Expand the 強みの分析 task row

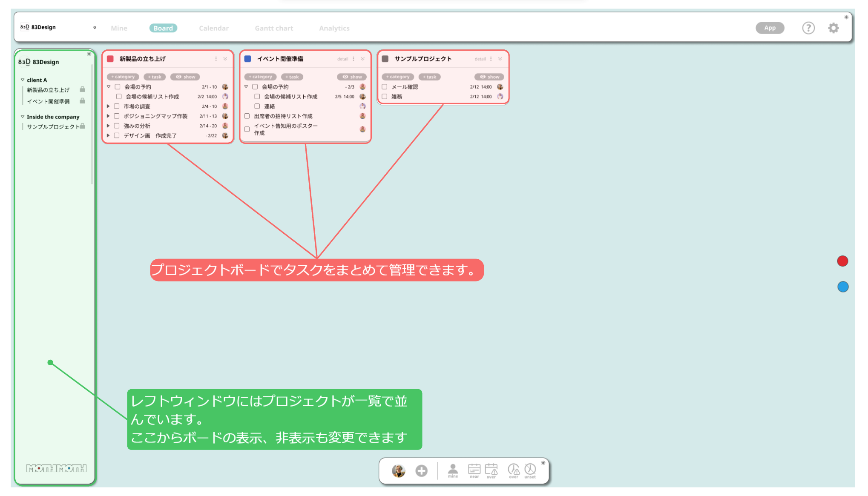click(108, 126)
